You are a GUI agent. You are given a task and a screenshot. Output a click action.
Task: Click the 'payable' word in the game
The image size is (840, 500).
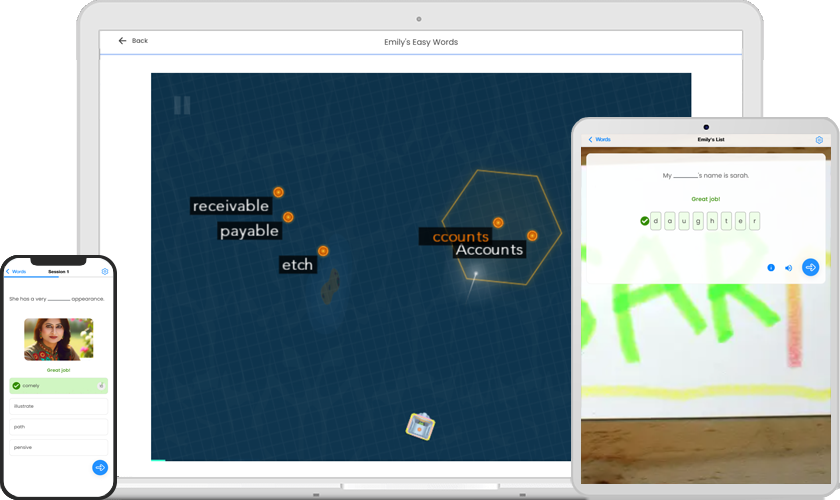[249, 231]
